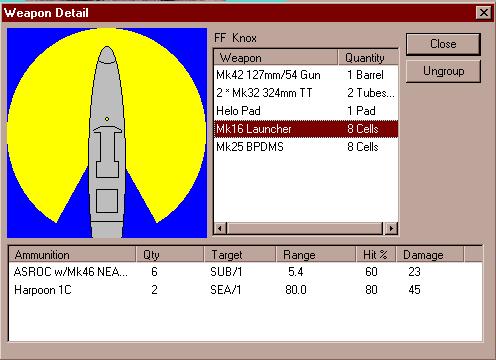Select the Mk16 Launcher weapon row
Viewport: 496px width, 360px height.
click(x=306, y=129)
